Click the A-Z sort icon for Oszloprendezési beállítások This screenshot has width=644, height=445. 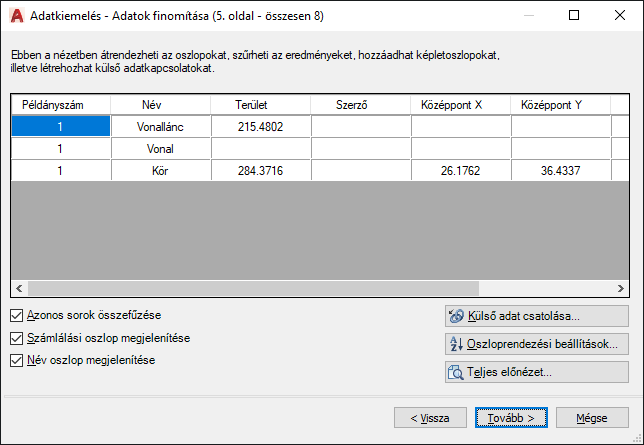coord(456,344)
